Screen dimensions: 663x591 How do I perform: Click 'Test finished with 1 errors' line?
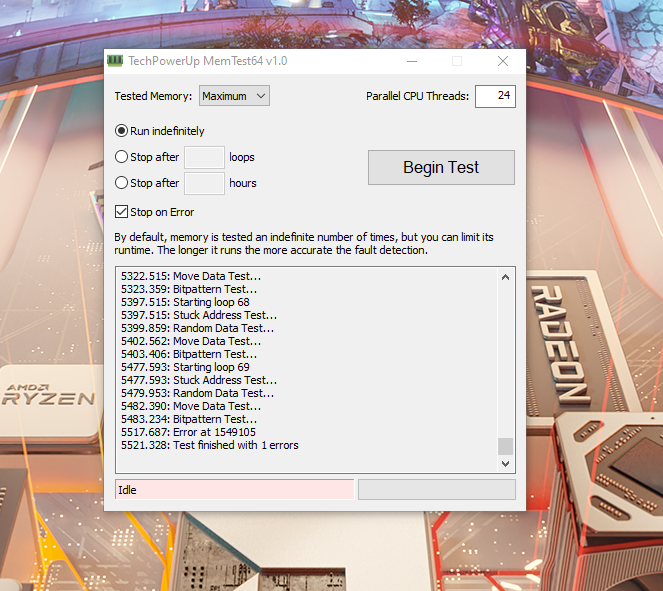point(210,445)
